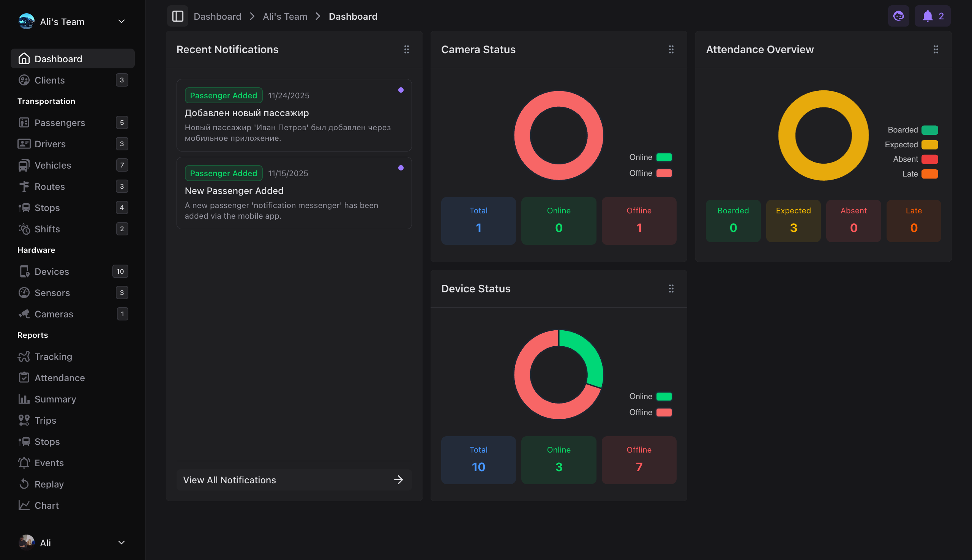Click the green Online legend swatch
Viewport: 972px width, 560px height.
(664, 157)
